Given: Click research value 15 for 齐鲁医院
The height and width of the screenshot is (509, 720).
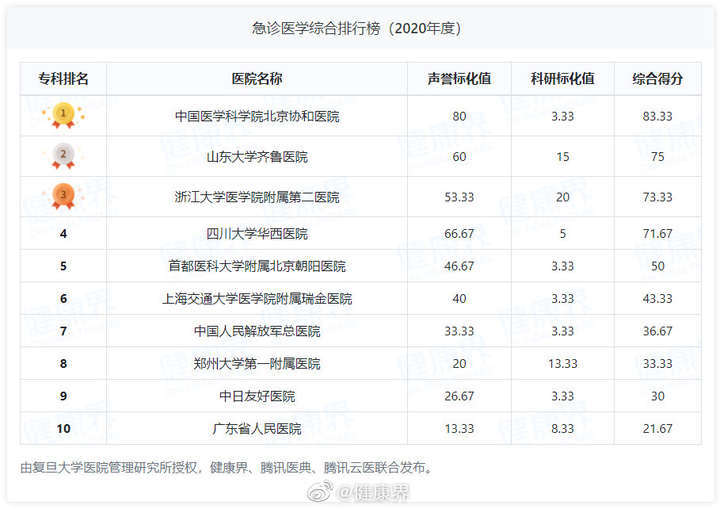Looking at the screenshot, I should [562, 157].
